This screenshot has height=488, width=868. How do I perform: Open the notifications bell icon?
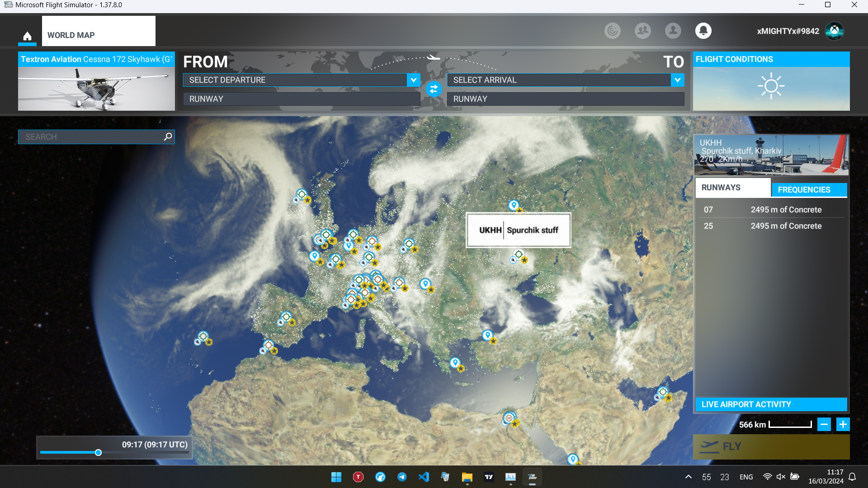point(703,31)
